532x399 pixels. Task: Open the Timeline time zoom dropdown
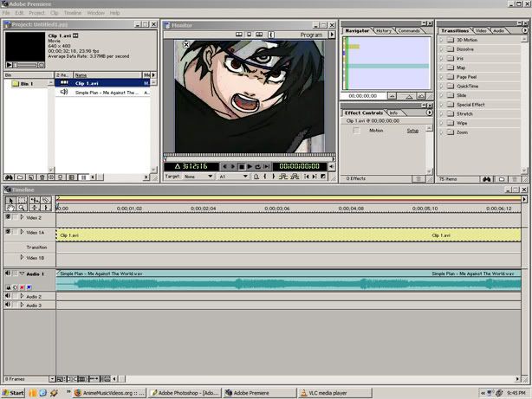click(x=52, y=379)
